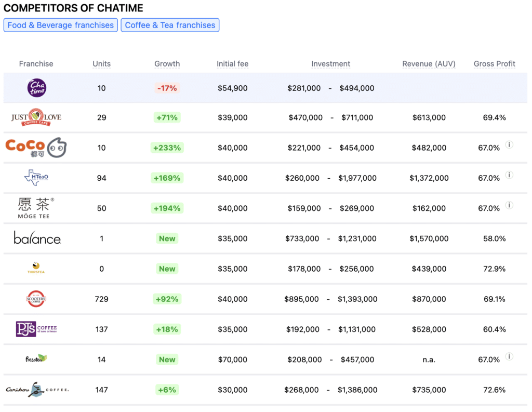Screen dimensions: 532x412
Task: Click HTeaO's +169% growth badge
Action: point(167,178)
